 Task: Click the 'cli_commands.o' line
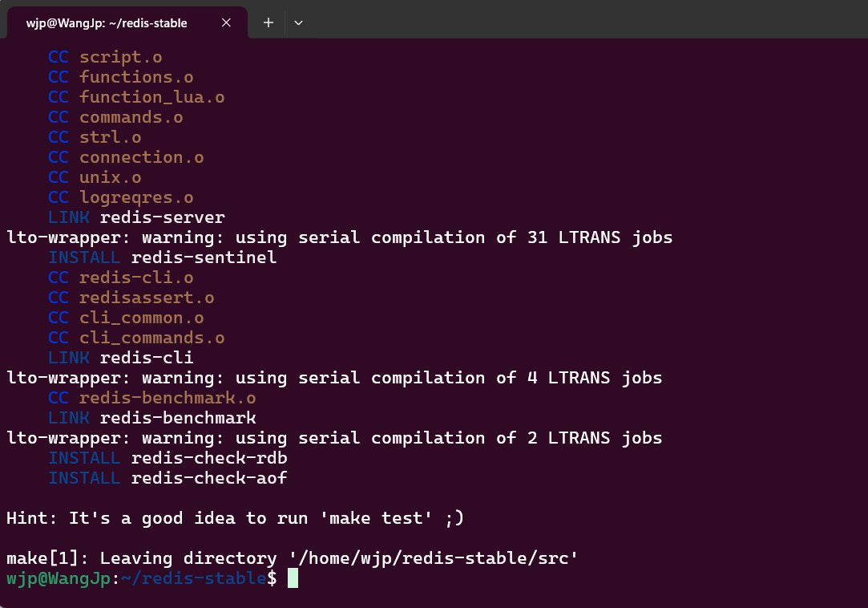[x=136, y=338]
